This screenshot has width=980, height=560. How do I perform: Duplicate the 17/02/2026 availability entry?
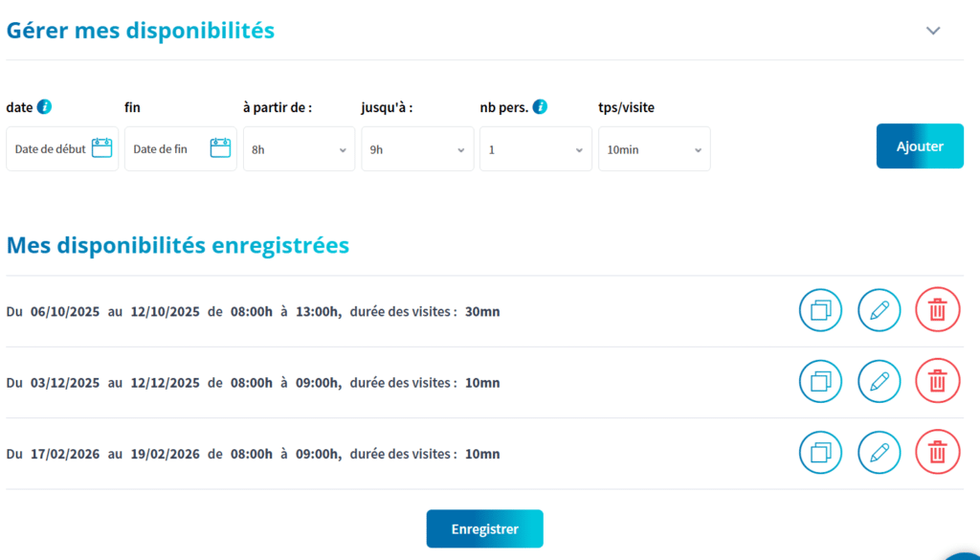[x=820, y=453]
